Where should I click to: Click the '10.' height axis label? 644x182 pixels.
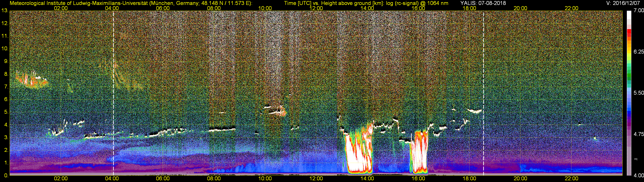pos(5,49)
